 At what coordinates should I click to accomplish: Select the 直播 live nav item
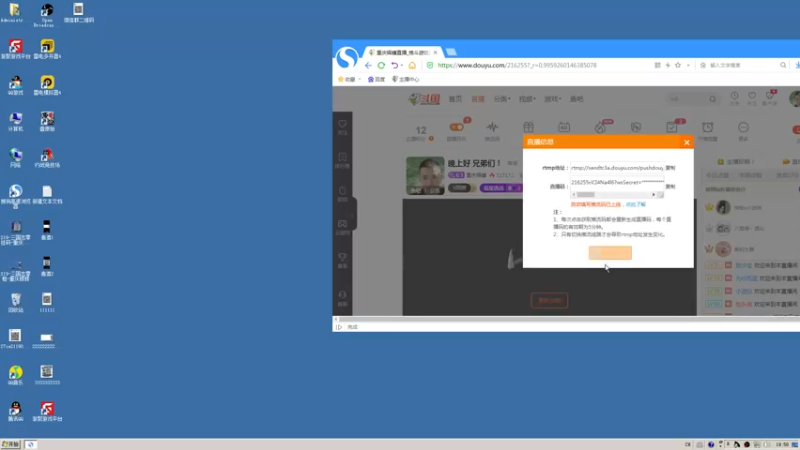pos(478,99)
